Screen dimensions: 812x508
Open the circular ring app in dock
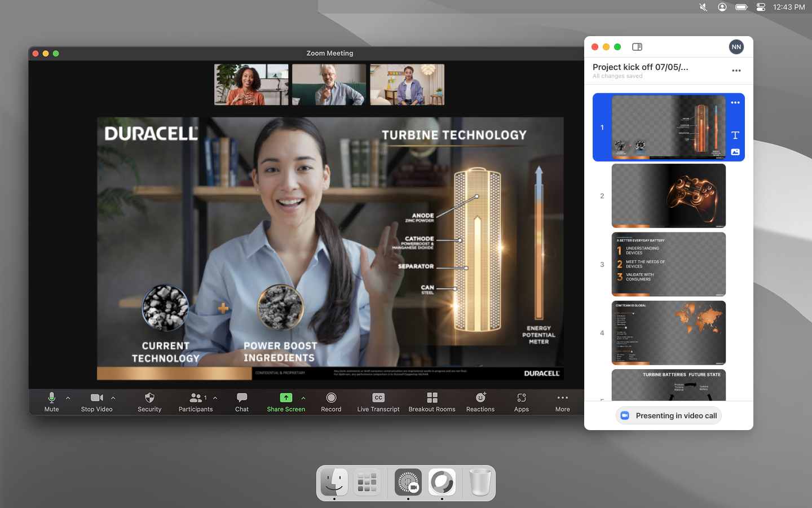[442, 482]
